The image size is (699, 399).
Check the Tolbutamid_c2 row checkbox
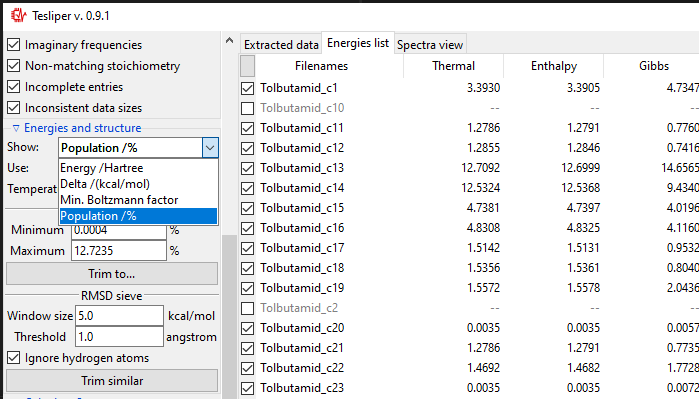tap(247, 308)
